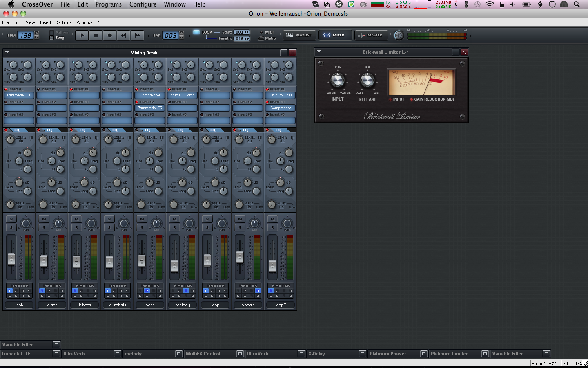Click the Master button in toolbar
The width and height of the screenshot is (588, 368).
[370, 35]
